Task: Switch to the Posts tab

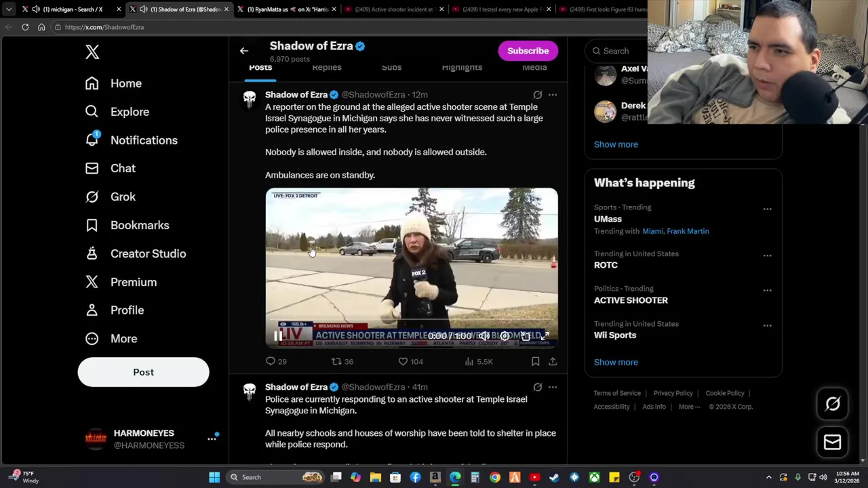Action: pos(260,68)
